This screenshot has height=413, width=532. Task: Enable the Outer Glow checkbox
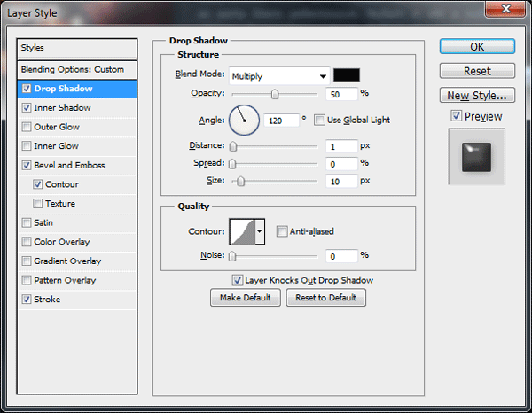tap(26, 127)
